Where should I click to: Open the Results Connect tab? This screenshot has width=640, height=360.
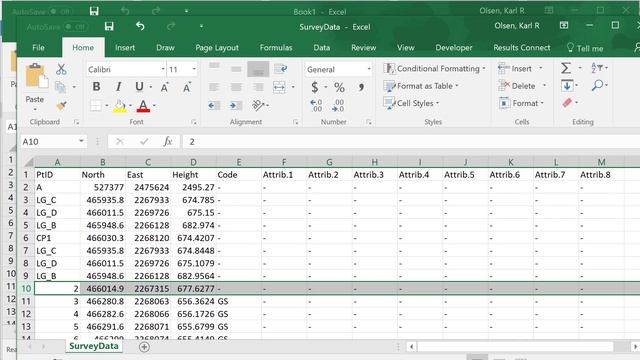(x=522, y=48)
